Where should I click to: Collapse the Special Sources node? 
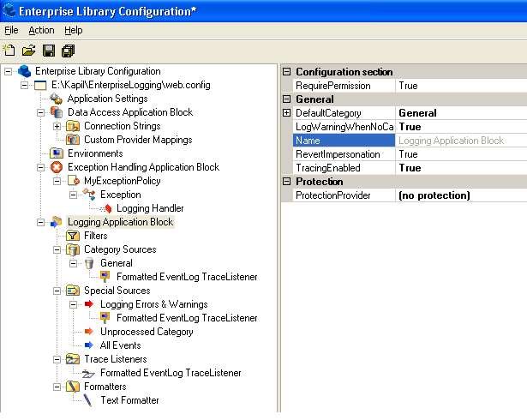coord(57,291)
